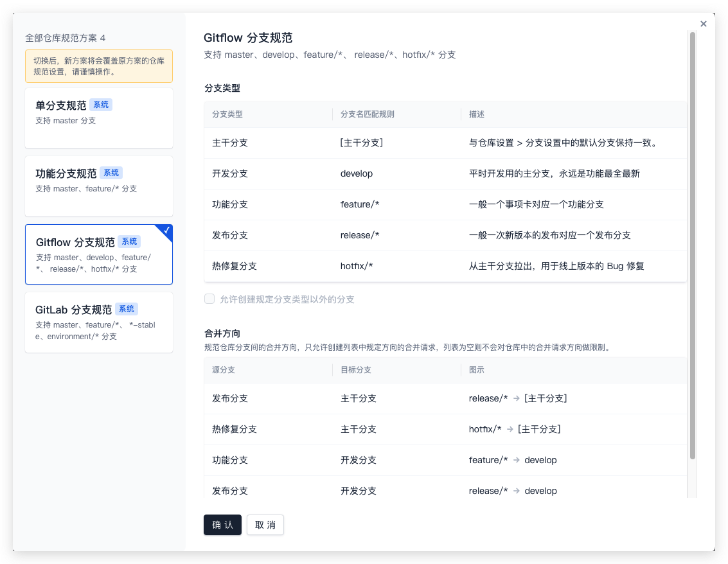Click the 热修复分支 cell in branch type table

coord(235,266)
